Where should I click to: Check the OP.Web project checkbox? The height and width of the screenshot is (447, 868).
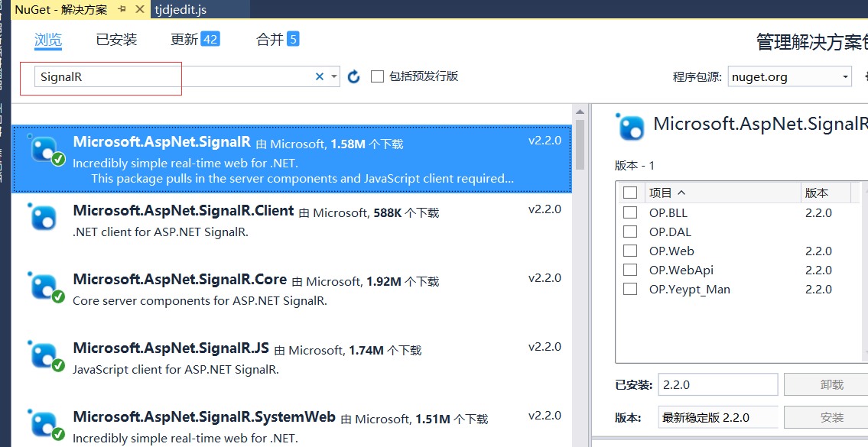click(630, 251)
